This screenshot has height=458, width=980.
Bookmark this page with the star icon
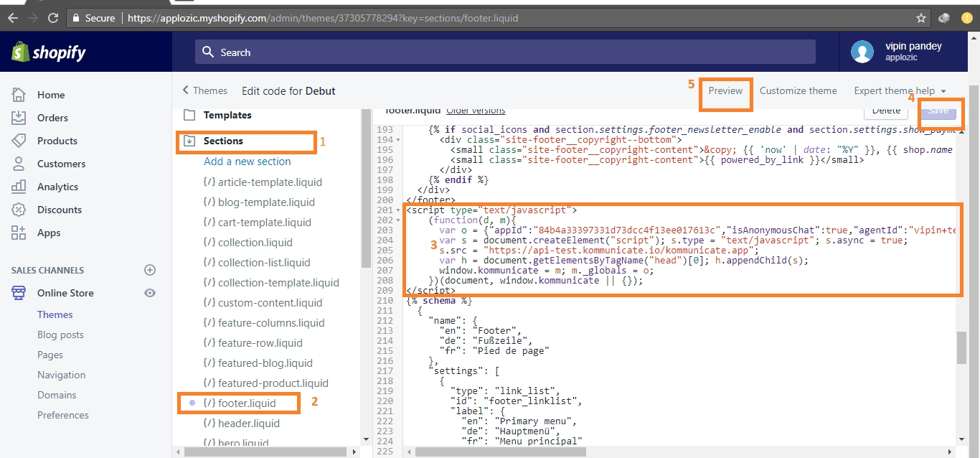pyautogui.click(x=921, y=18)
